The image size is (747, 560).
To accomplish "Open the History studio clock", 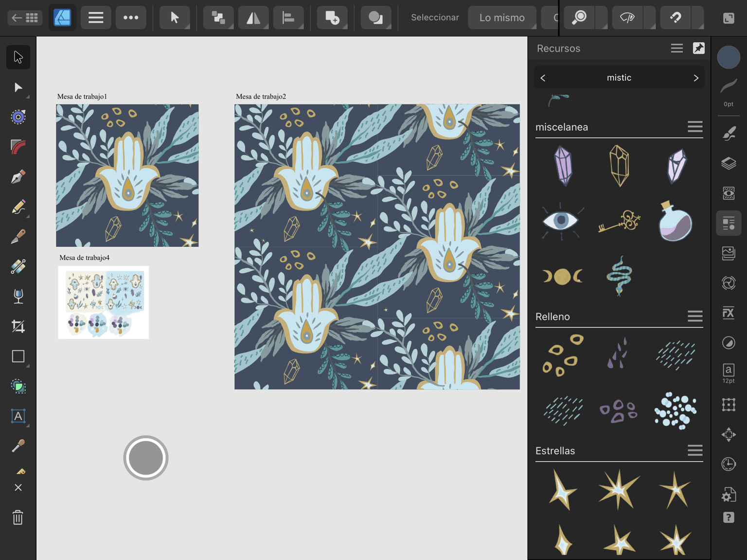I will coord(729,464).
